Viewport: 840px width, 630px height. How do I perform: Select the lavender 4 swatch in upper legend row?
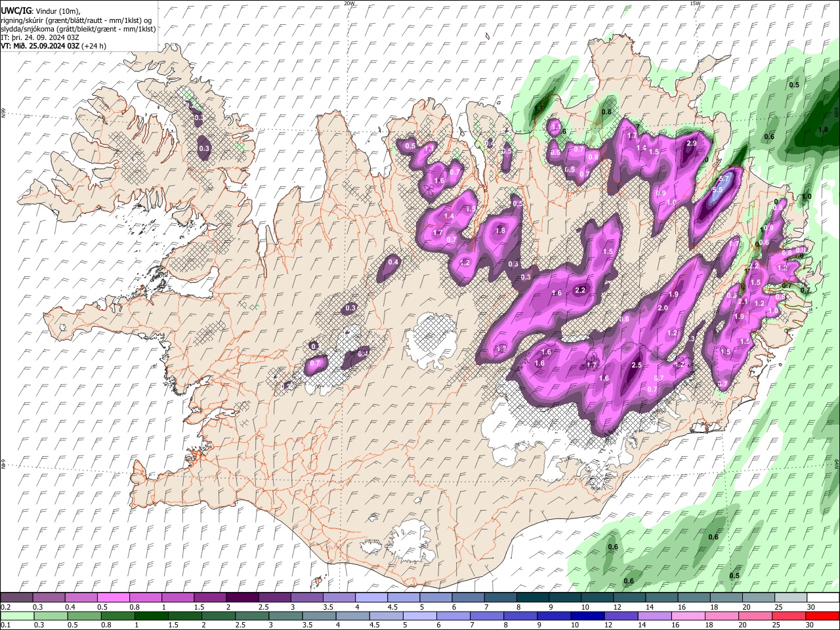371,598
